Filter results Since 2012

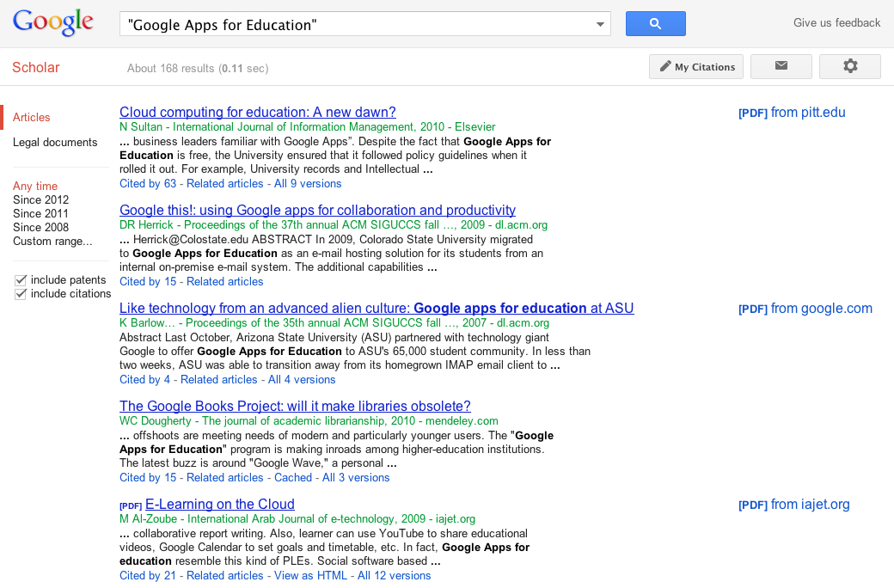pos(40,199)
